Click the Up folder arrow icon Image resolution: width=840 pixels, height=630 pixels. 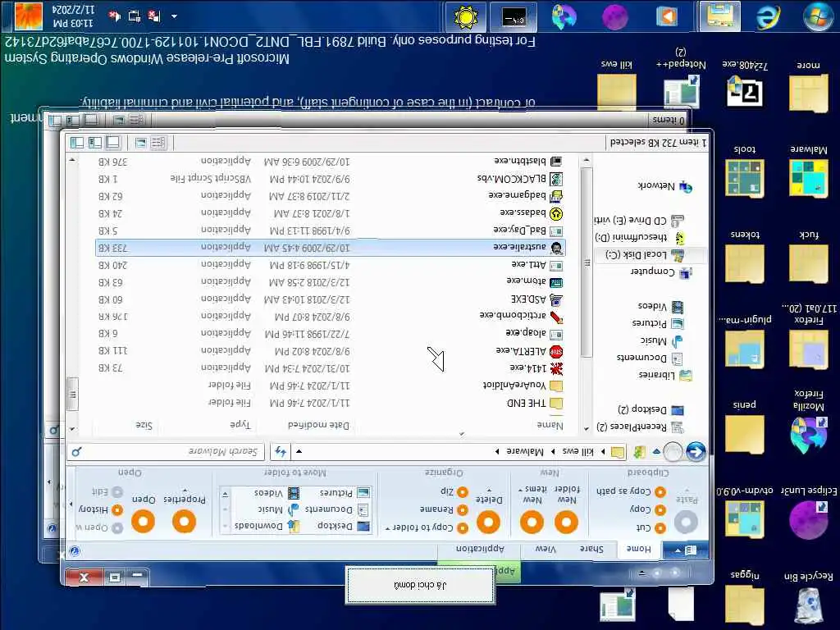[x=638, y=452]
